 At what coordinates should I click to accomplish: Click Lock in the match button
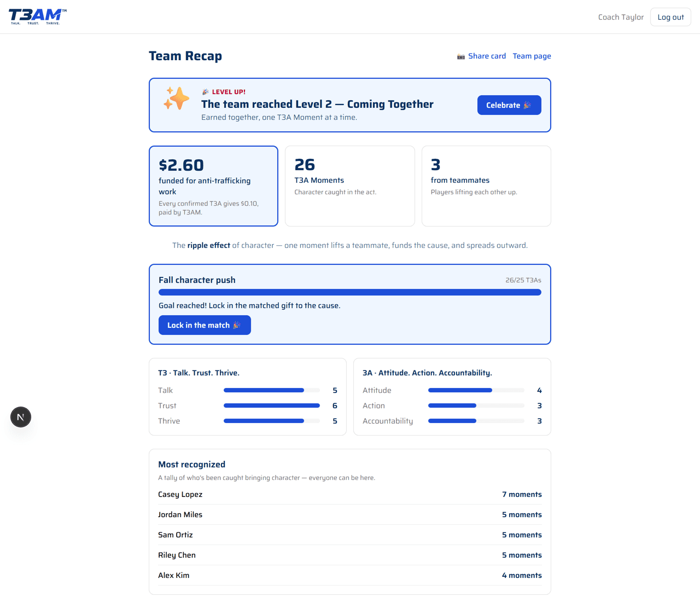205,325
